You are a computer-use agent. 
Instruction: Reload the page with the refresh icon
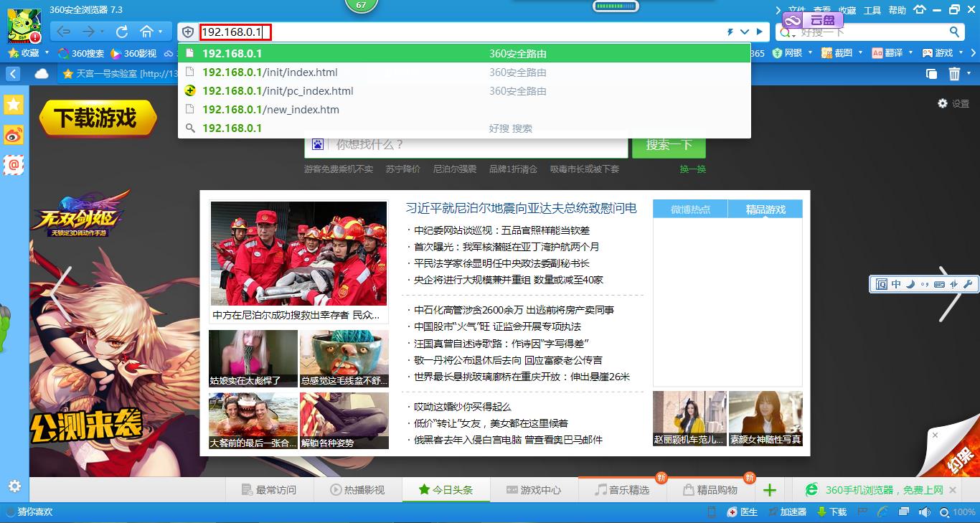click(x=121, y=32)
